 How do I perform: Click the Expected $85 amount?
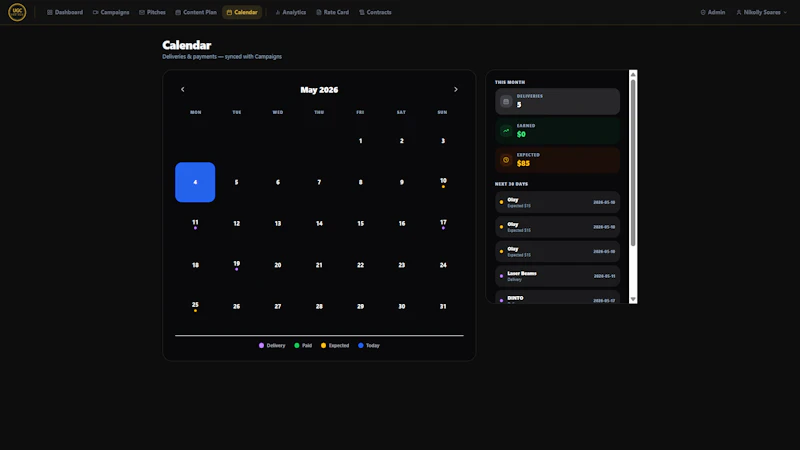(523, 163)
